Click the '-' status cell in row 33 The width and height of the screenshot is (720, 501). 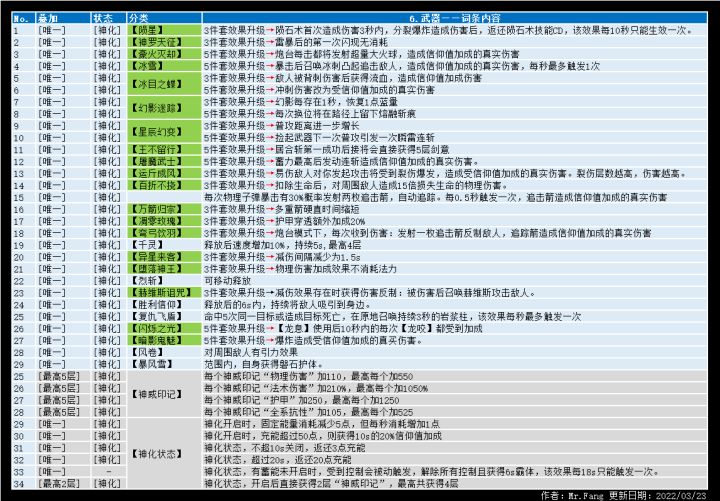[108, 472]
